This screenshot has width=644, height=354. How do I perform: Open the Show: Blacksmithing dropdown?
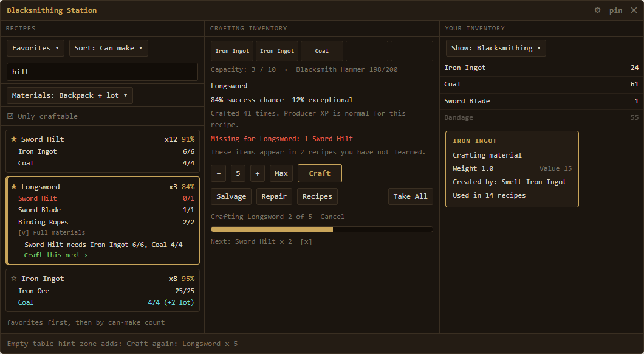click(x=496, y=48)
